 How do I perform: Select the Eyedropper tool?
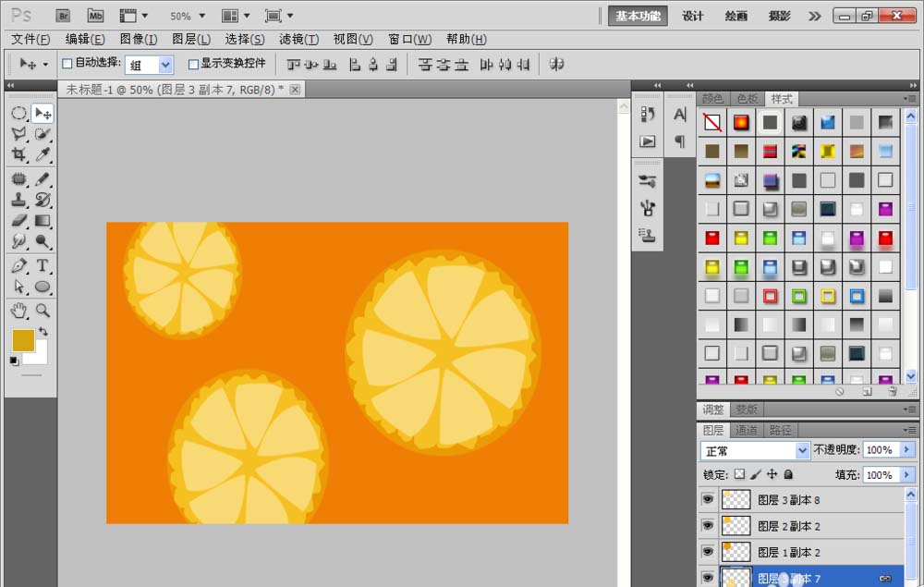pyautogui.click(x=43, y=155)
